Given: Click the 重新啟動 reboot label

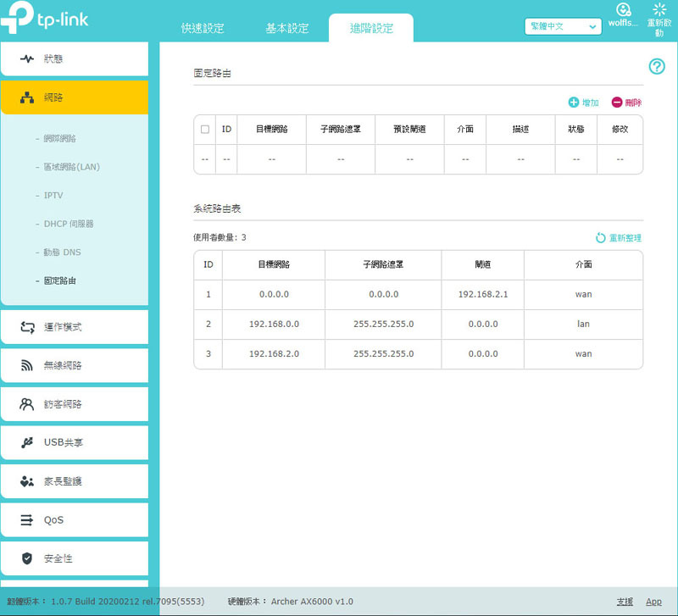Looking at the screenshot, I should point(659,27).
